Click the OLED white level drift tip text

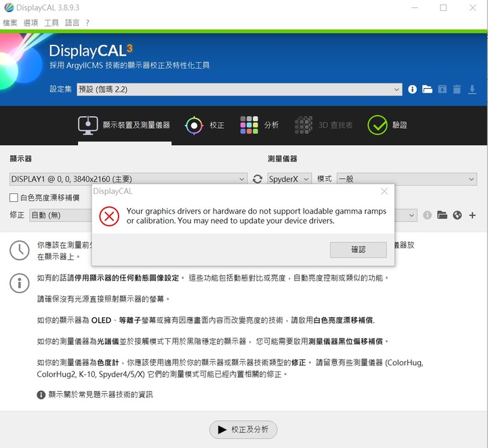pyautogui.click(x=206, y=320)
